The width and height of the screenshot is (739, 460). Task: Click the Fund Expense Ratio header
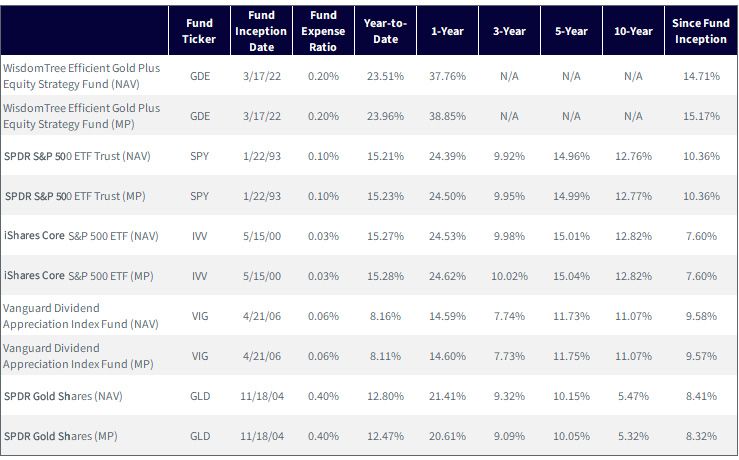(323, 31)
